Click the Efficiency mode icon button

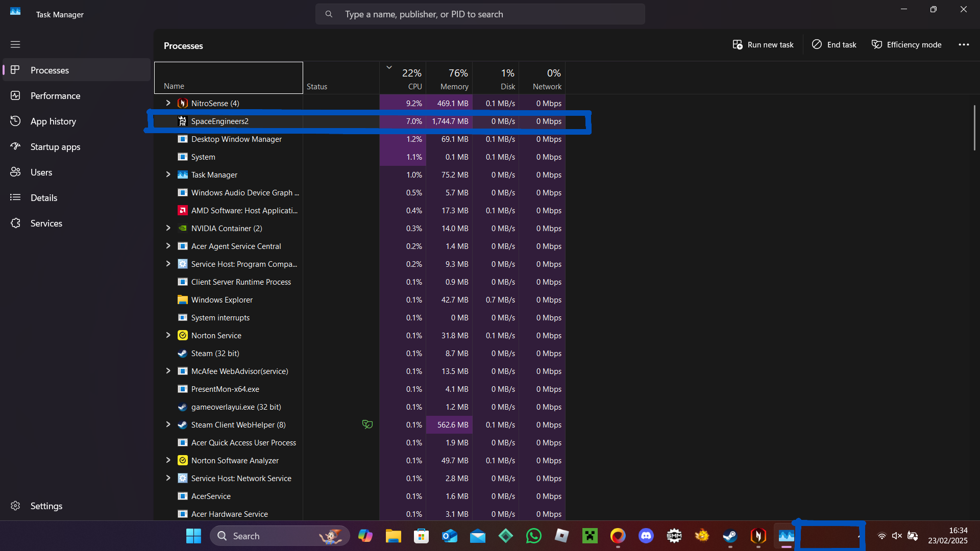tap(906, 45)
